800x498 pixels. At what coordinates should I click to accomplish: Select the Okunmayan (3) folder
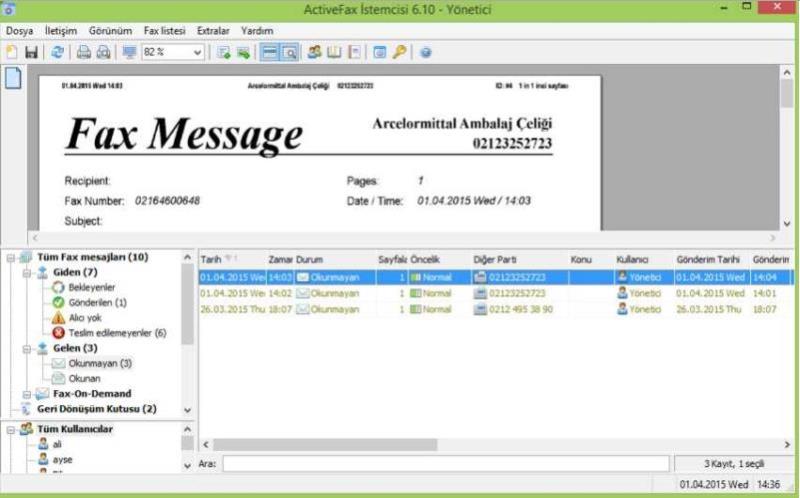[100, 363]
